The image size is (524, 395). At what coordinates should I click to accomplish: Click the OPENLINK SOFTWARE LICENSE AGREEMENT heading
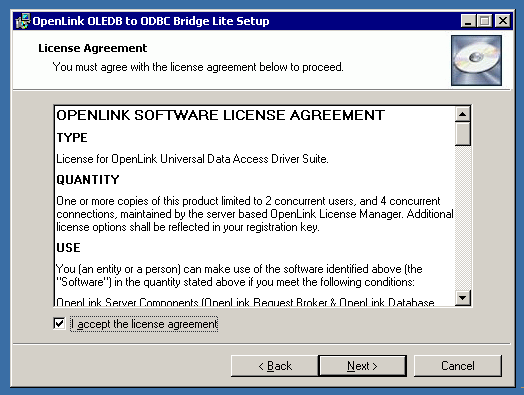tap(221, 115)
